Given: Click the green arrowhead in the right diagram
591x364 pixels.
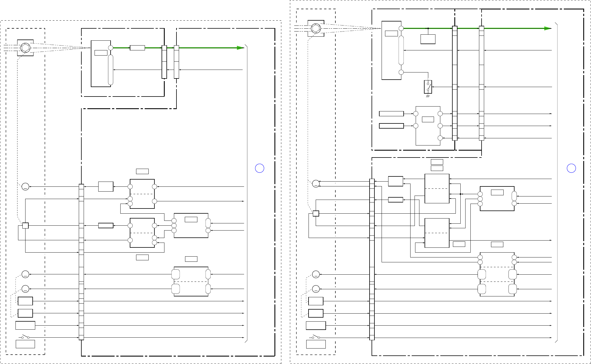Looking at the screenshot, I should (x=548, y=28).
